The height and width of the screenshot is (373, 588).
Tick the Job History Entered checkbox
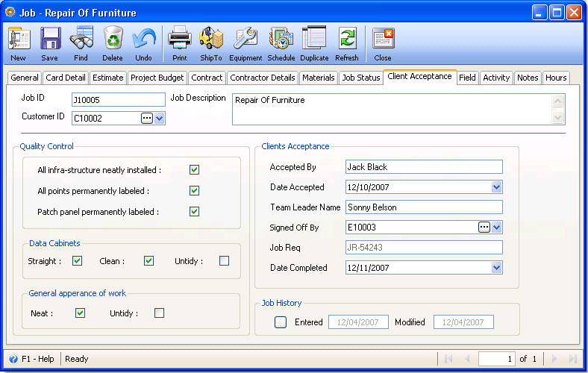[281, 322]
